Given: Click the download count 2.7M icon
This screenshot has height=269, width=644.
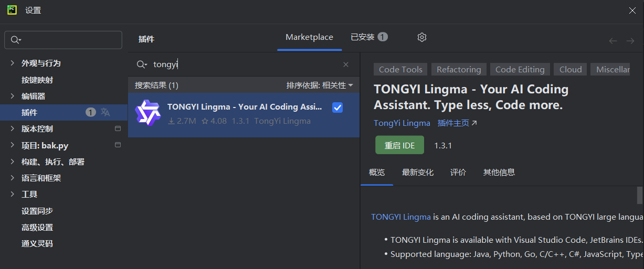Looking at the screenshot, I should pos(171,121).
